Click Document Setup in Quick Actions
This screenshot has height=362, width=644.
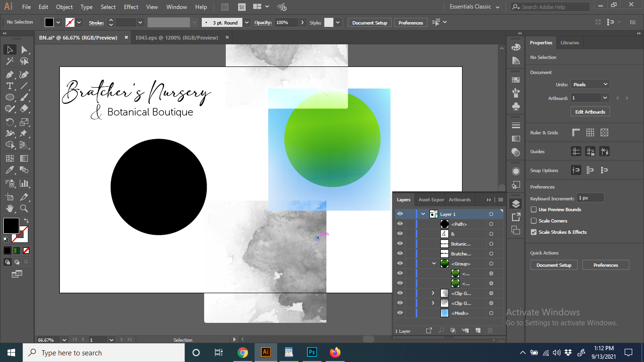click(553, 265)
